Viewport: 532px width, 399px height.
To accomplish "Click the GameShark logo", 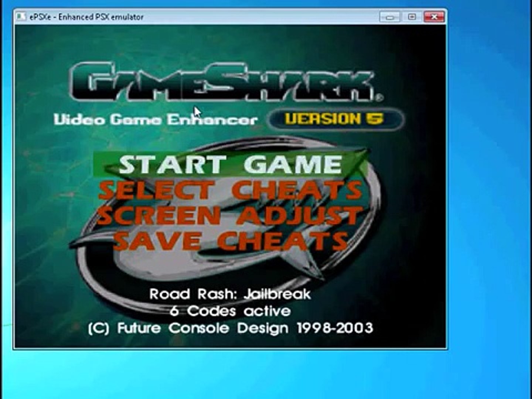I will tap(226, 83).
